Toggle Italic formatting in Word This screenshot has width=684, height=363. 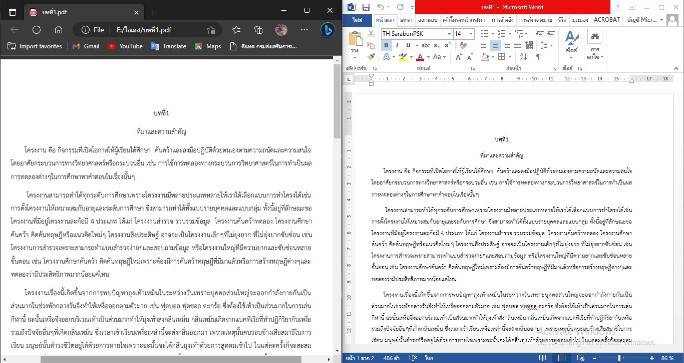click(x=397, y=45)
